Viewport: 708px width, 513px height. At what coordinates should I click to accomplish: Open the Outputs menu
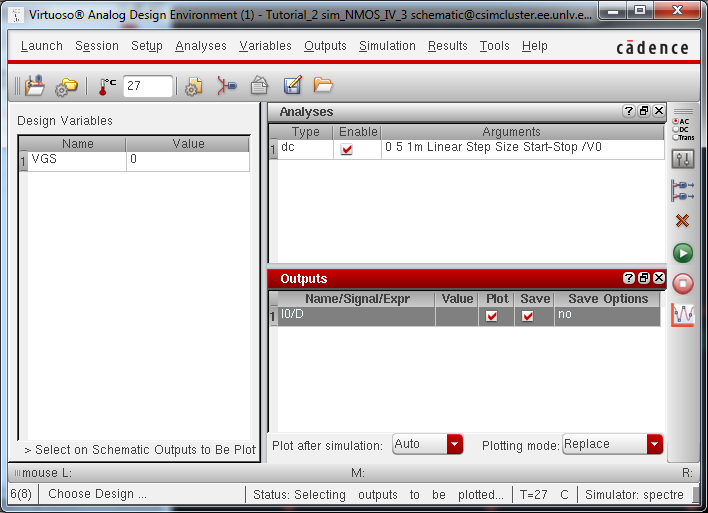[x=325, y=46]
